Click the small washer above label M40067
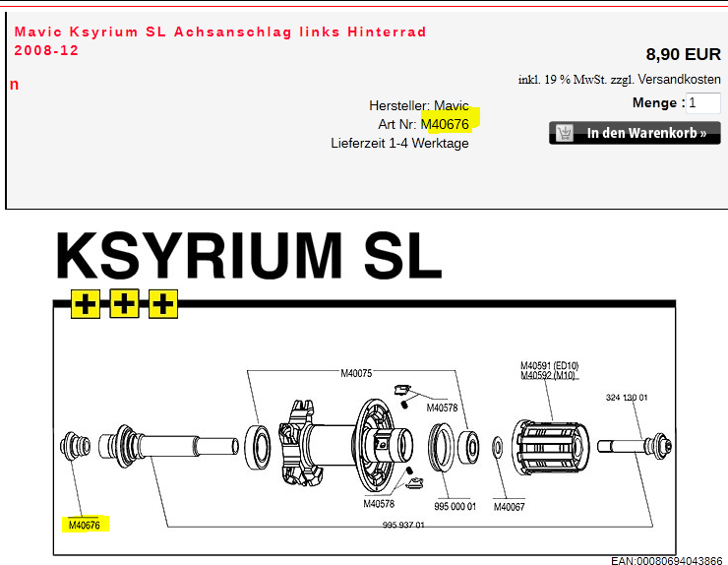The image size is (728, 565). pyautogui.click(x=497, y=450)
